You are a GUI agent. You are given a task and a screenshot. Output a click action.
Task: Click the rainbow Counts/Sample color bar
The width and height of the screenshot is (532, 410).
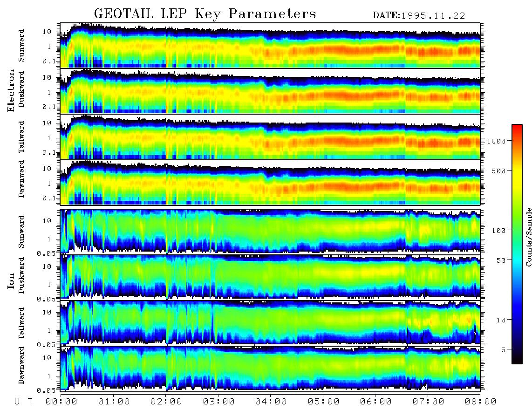point(517,244)
